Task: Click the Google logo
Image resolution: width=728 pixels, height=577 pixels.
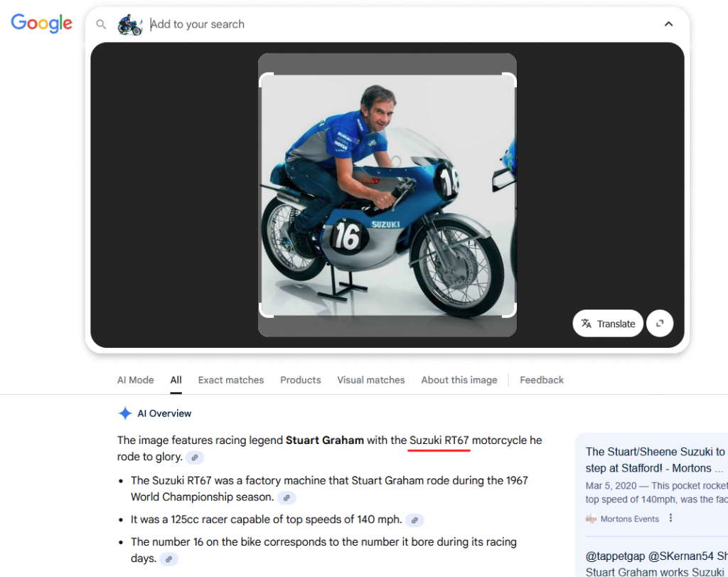Action: pos(41,23)
